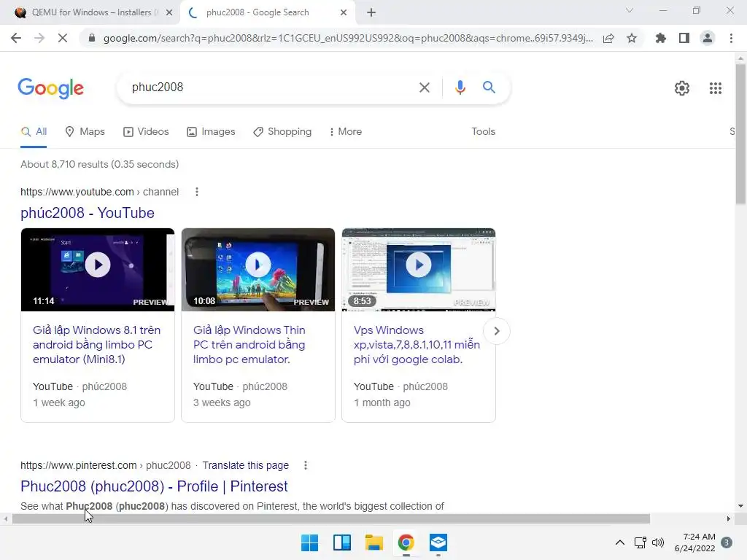747x560 pixels.
Task: Open Chrome profile avatar
Action: coord(708,38)
